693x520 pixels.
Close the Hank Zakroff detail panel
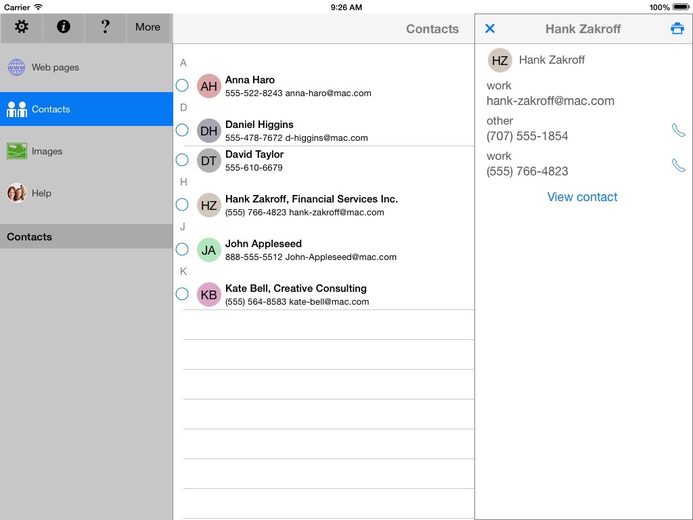tap(490, 29)
